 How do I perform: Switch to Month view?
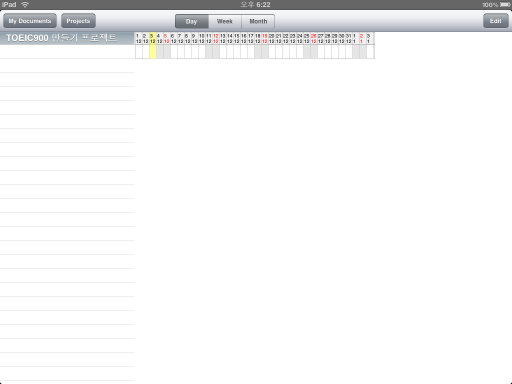[258, 21]
